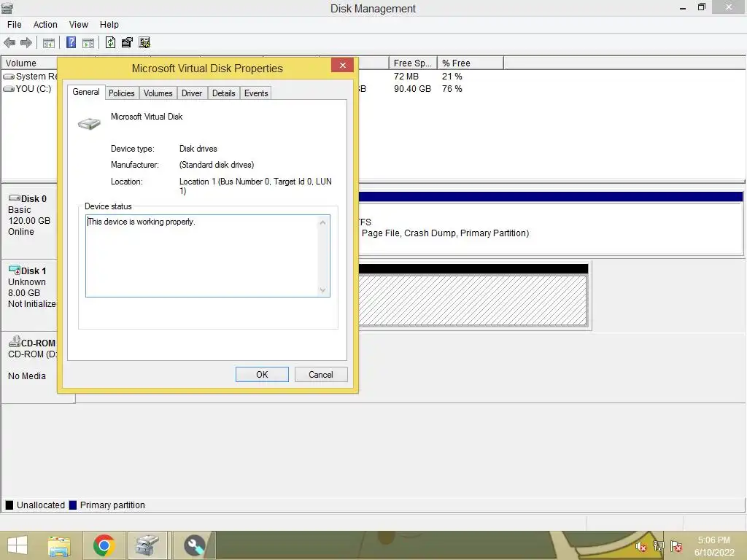Click the Device status scroll up arrow
747x560 pixels.
point(323,222)
